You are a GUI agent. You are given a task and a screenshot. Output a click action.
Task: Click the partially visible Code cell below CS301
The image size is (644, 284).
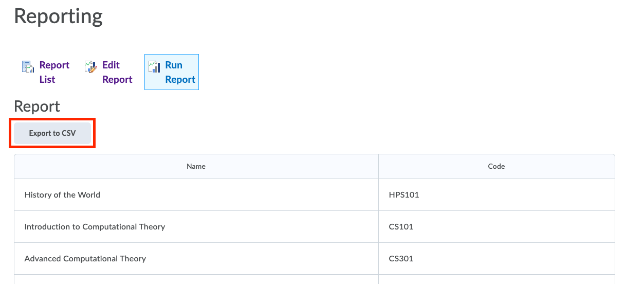496,279
